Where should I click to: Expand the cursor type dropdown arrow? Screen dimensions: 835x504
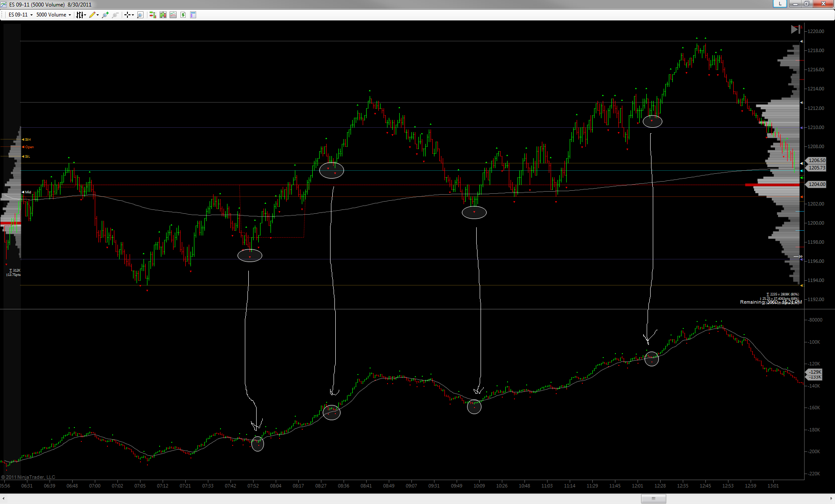coord(133,15)
